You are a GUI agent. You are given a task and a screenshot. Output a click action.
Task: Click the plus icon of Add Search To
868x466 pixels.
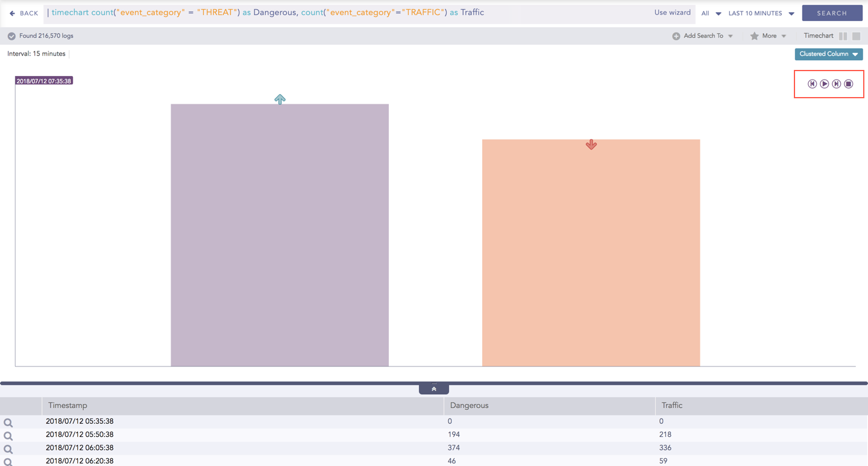pyautogui.click(x=676, y=36)
